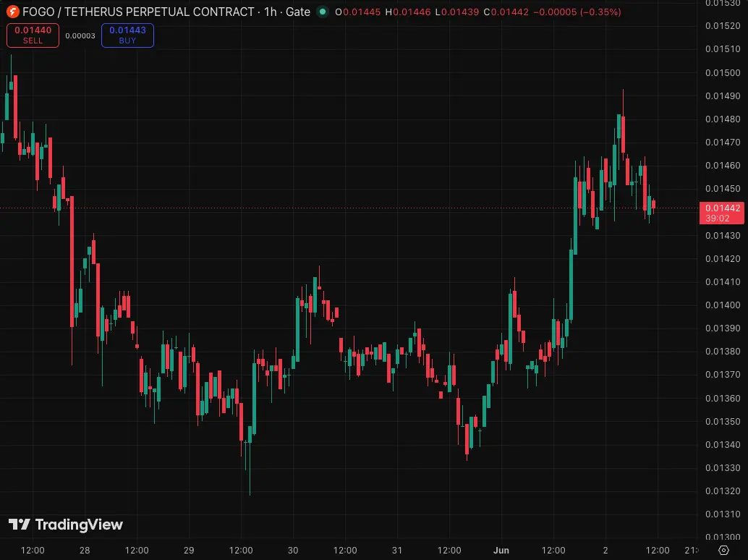Screen dimensions: 748x560
Task: Click the 0.01520 price axis label
Action: point(723,26)
